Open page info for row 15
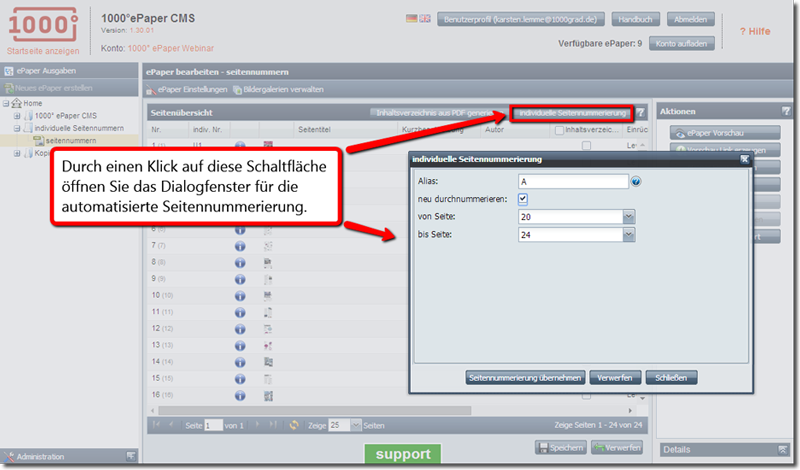800x470 pixels. point(240,379)
